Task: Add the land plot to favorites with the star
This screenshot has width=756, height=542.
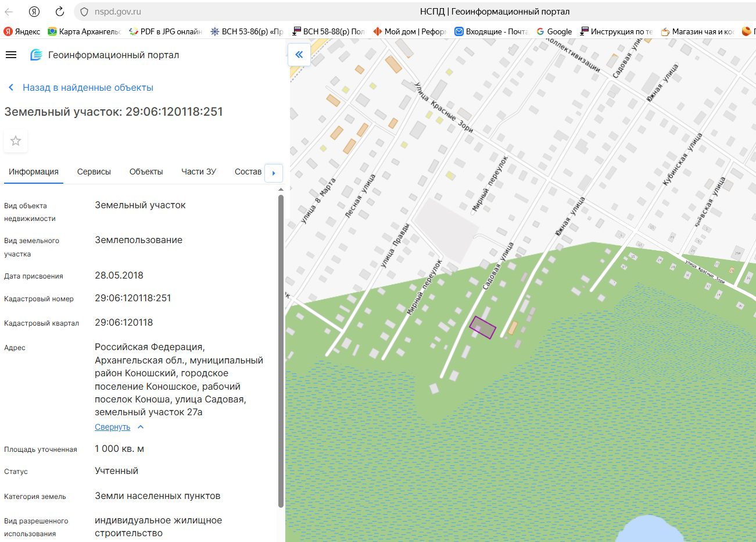Action: tap(16, 141)
